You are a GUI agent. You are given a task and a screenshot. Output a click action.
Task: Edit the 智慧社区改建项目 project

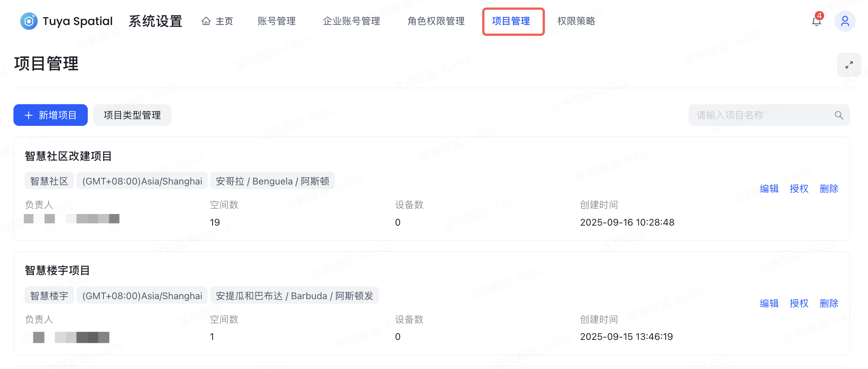click(x=769, y=189)
